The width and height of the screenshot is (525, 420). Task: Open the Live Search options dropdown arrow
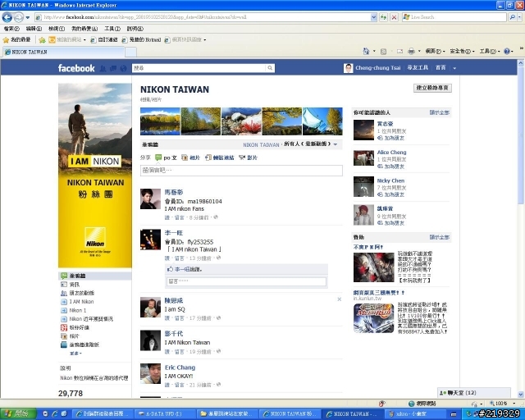[x=521, y=17]
